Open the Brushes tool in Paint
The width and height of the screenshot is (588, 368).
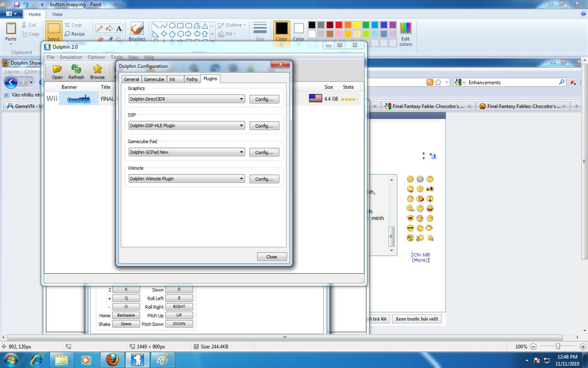coord(137,31)
